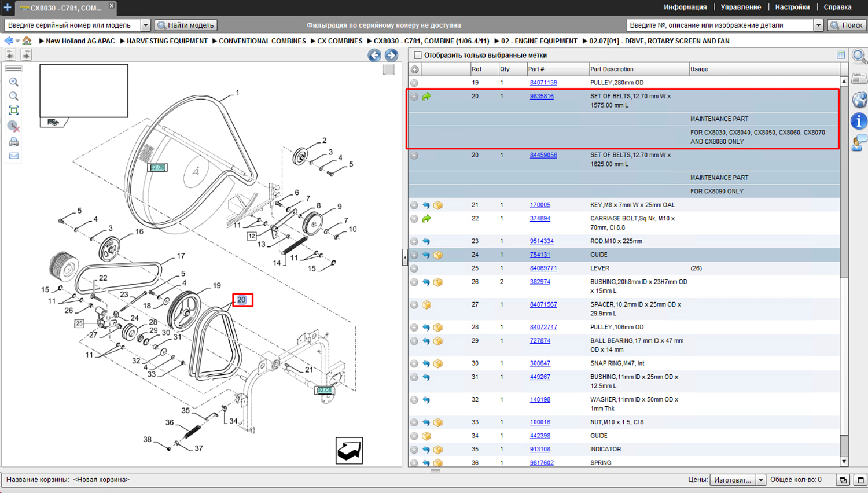Click the box icon for part 84071567
The image size is (868, 493).
click(426, 305)
